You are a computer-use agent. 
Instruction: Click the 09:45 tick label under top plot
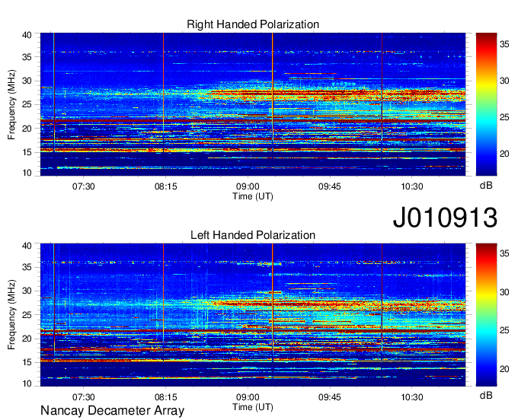click(x=330, y=186)
